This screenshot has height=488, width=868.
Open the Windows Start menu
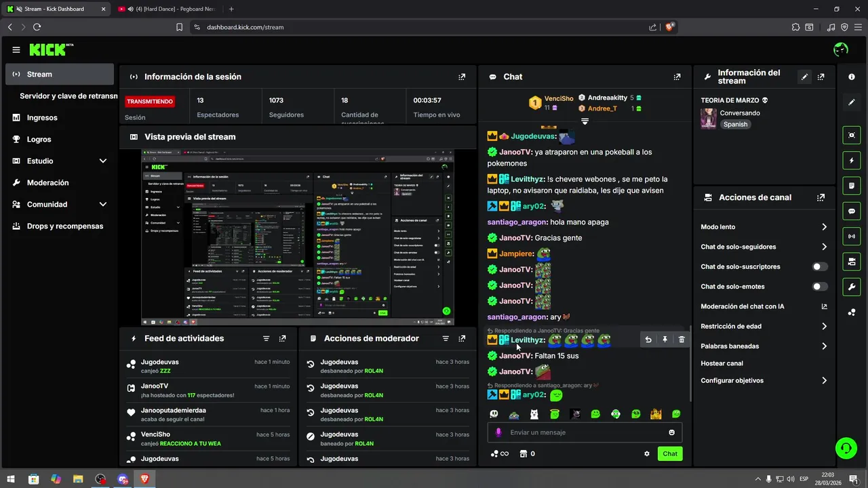tap(12, 479)
